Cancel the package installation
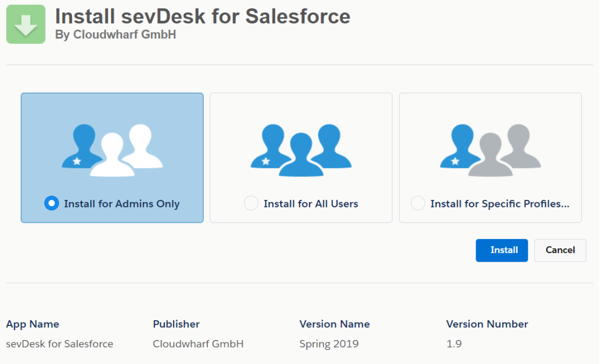599x364 pixels. click(560, 250)
